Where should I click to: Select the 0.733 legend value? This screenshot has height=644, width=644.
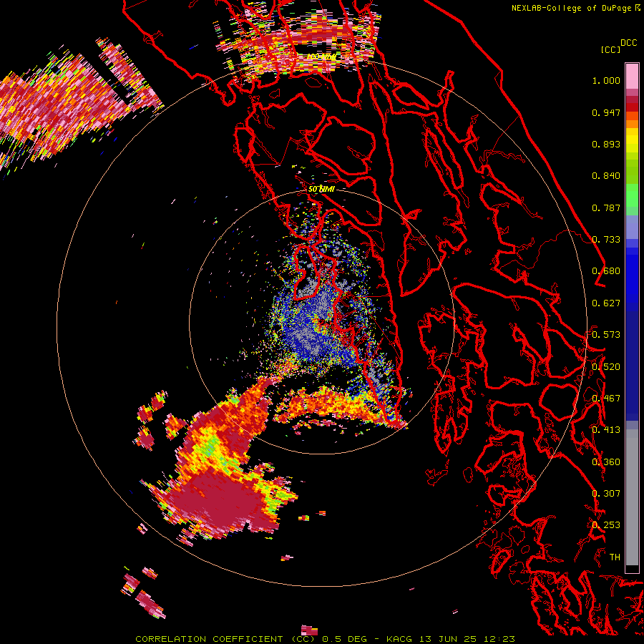point(606,240)
